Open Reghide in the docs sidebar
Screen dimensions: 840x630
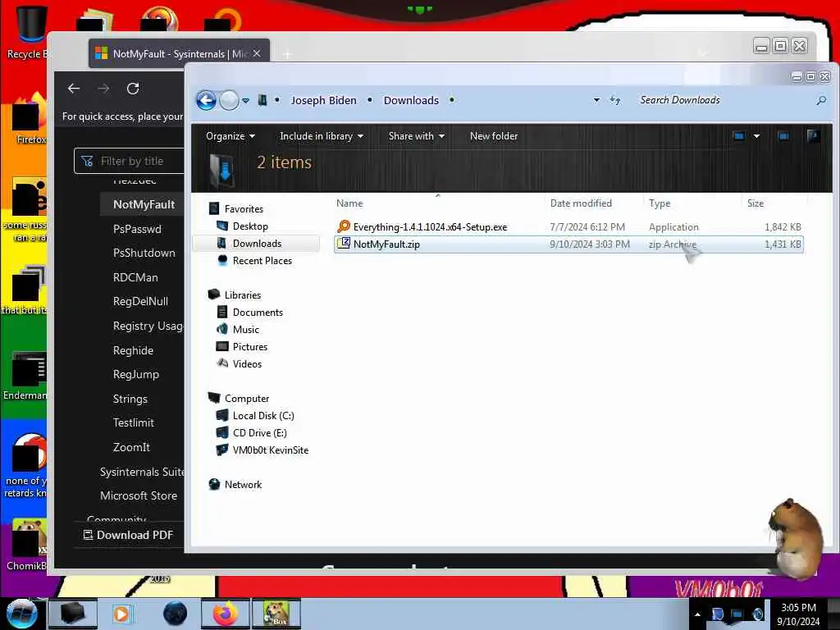[133, 350]
